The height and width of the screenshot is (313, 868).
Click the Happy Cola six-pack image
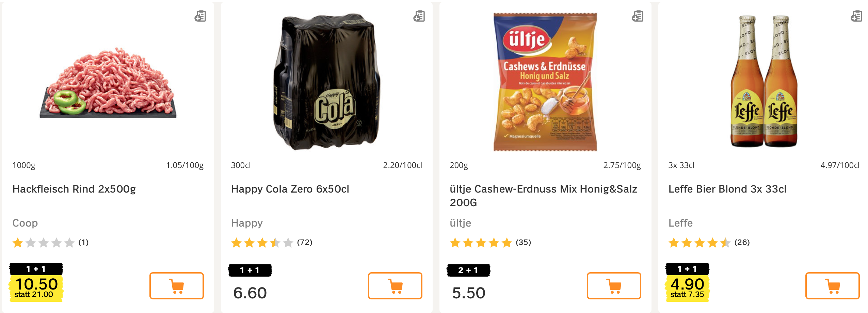327,82
